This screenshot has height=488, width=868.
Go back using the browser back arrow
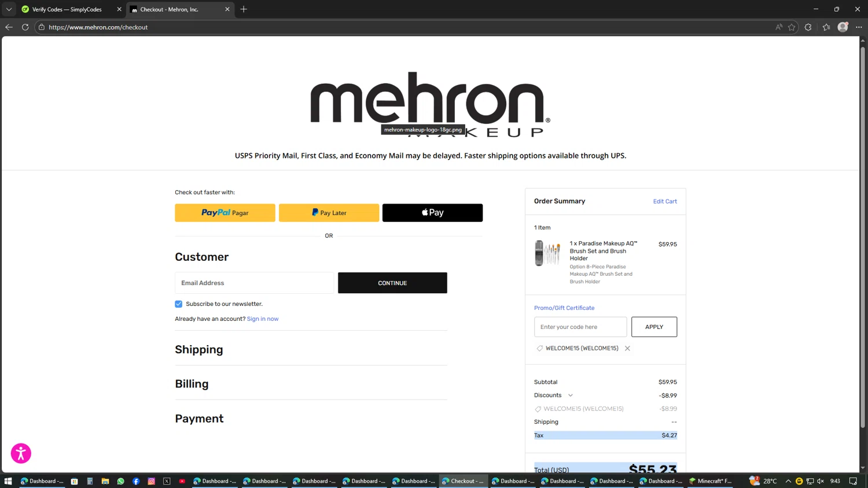pos(9,27)
